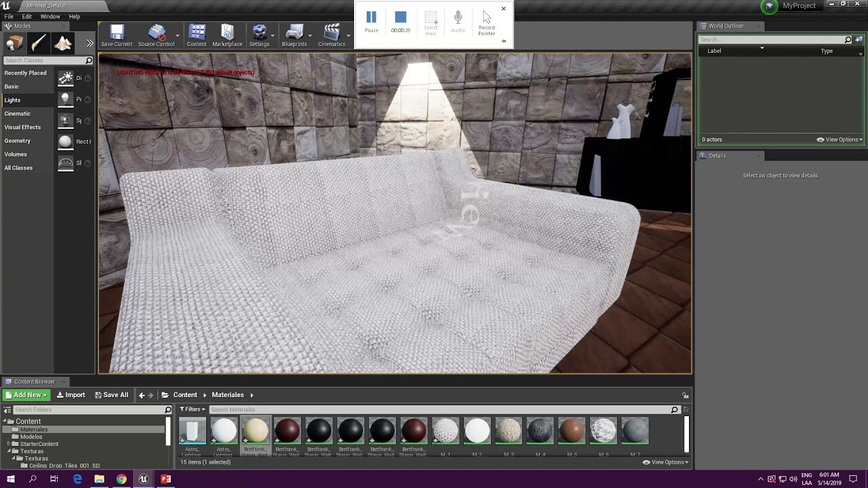This screenshot has width=868, height=488.
Task: Click the Save All button
Action: 111,395
